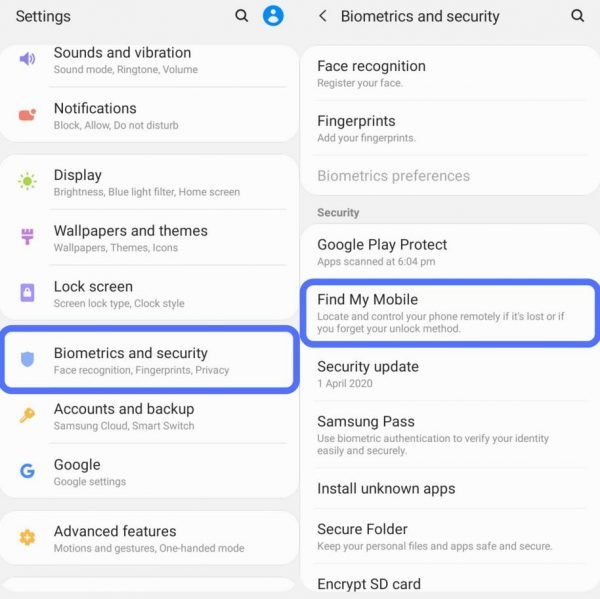
Task: Tap the Settings search magnifier icon
Action: (241, 16)
